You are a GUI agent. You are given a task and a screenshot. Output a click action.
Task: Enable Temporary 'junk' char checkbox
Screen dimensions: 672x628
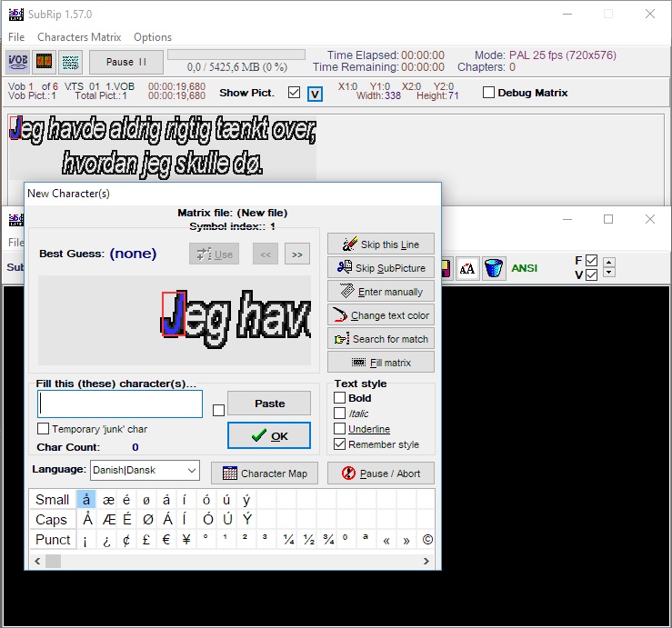[x=43, y=429]
